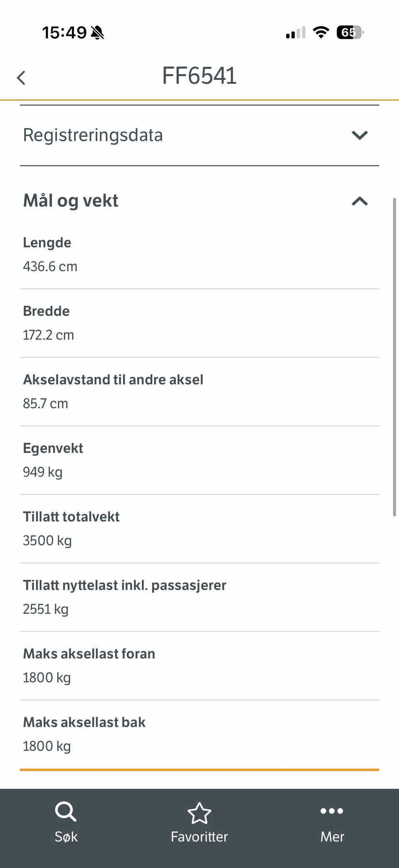The height and width of the screenshot is (868, 399).
Task: Tap the Favoritter star icon
Action: 199,813
